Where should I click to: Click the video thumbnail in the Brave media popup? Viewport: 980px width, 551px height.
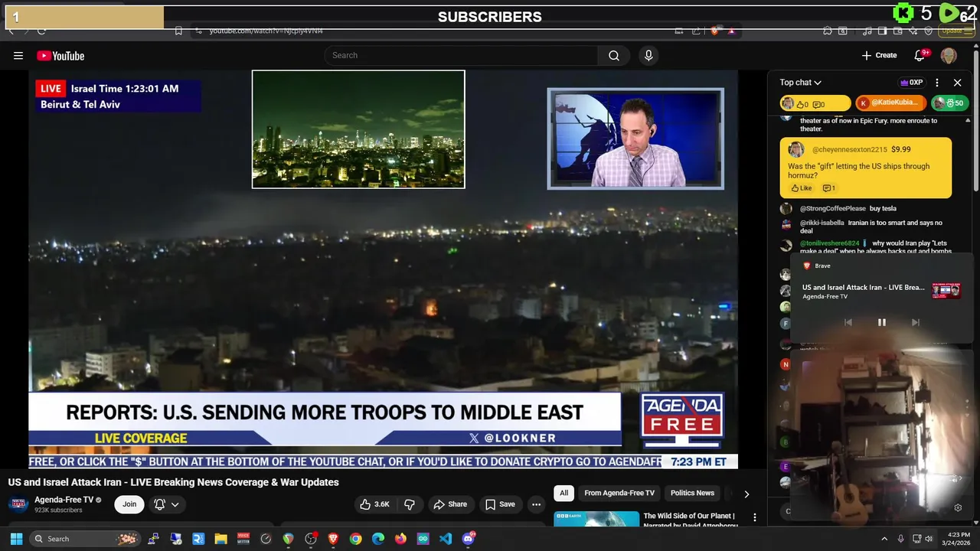click(x=946, y=290)
